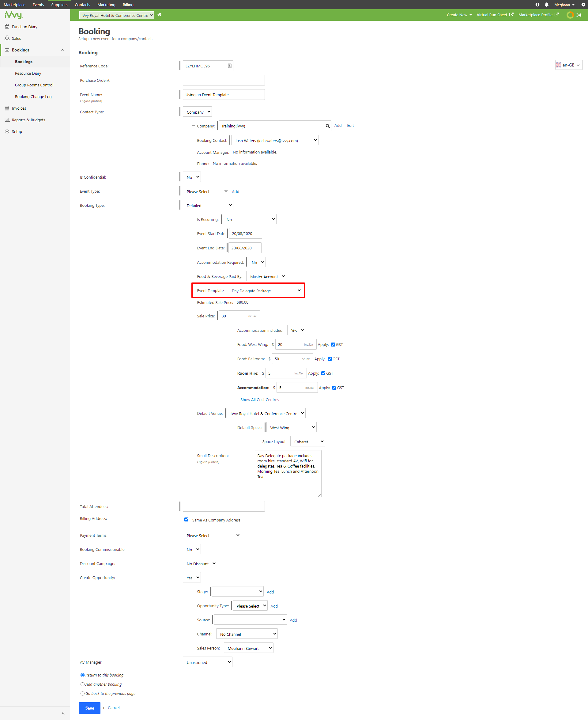Image resolution: width=588 pixels, height=720 pixels.
Task: Click the orange progress ring showing 34
Action: 570,15
